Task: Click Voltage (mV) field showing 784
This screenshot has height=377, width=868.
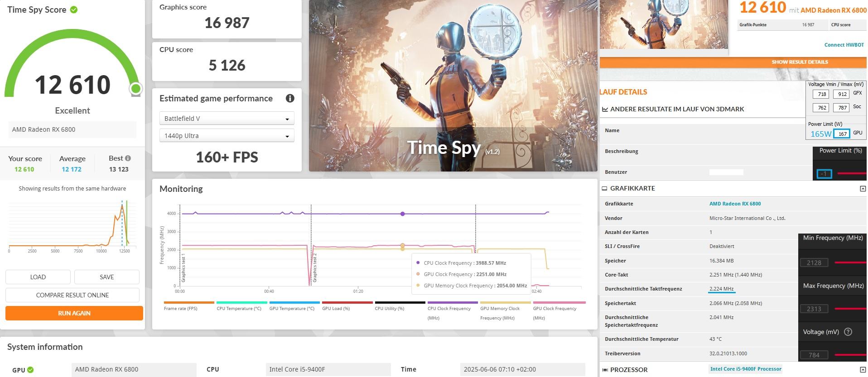Action: (x=814, y=355)
